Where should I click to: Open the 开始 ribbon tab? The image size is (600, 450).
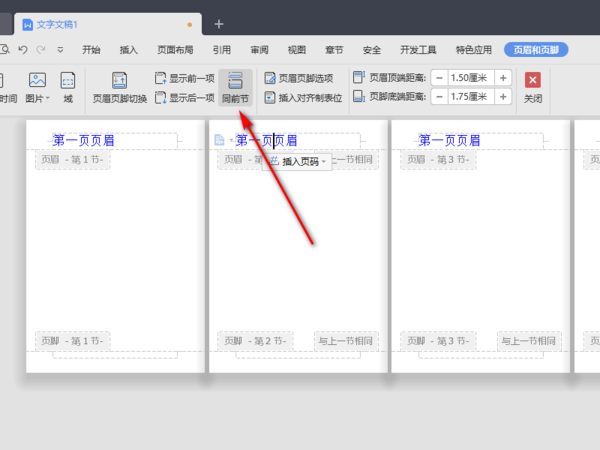pos(91,50)
